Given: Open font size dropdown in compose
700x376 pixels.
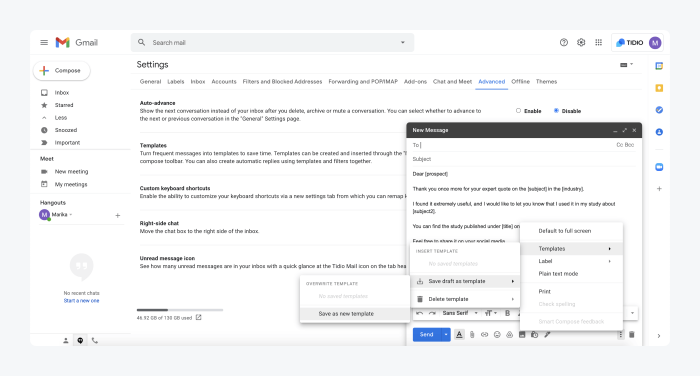Looking at the screenshot, I should point(491,313).
